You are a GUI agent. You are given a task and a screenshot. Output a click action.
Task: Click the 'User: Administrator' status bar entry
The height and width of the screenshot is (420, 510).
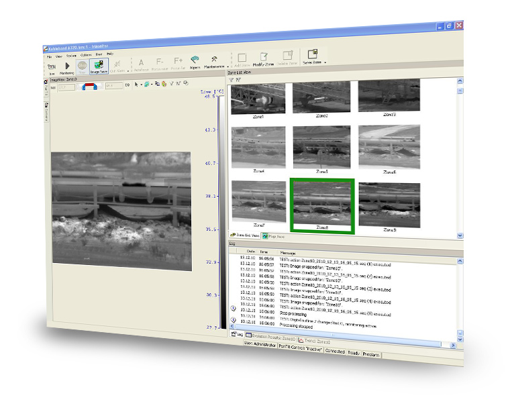(x=260, y=344)
